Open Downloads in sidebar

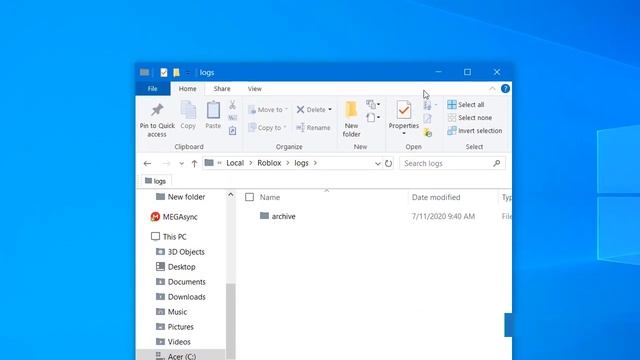point(181,297)
